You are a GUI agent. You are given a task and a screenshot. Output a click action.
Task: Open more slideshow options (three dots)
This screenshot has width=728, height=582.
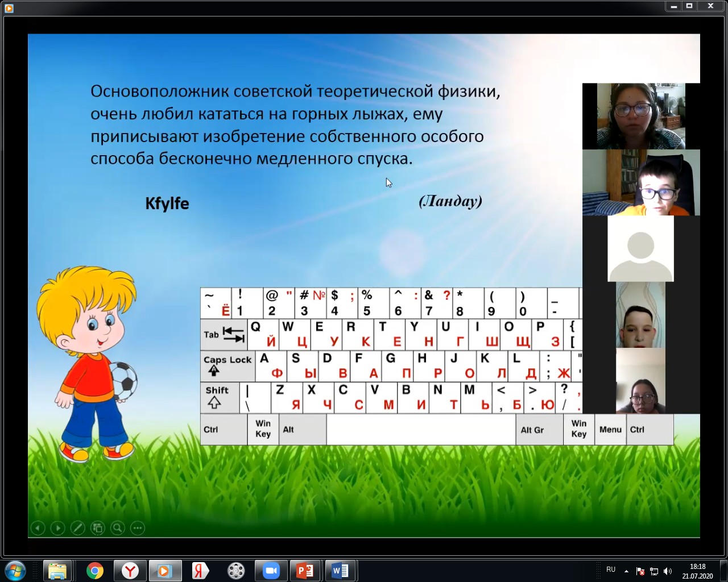pos(138,528)
